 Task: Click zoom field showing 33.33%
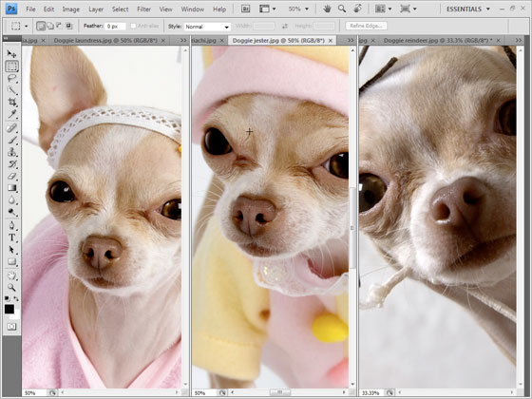tap(370, 393)
